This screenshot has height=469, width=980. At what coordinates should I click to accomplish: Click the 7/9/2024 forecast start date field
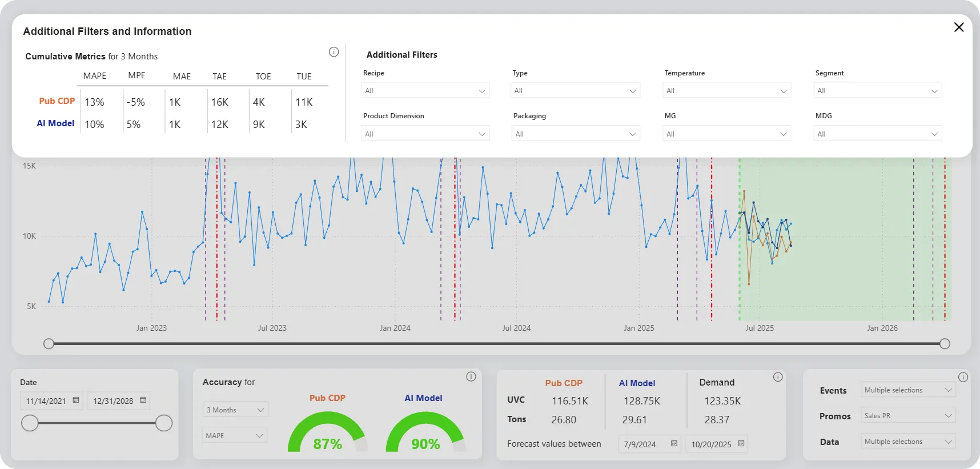650,444
